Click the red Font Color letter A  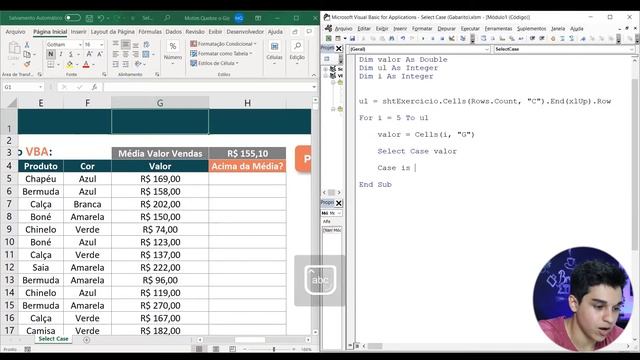click(86, 64)
